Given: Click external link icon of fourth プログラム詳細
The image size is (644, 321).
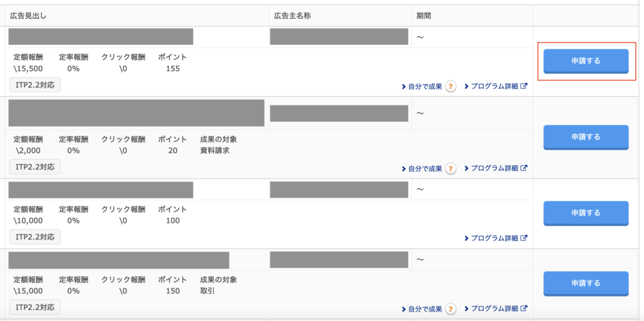Looking at the screenshot, I should pos(524,308).
